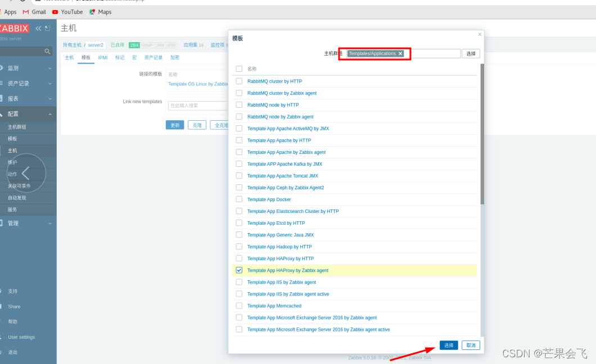Open the YouTube bookmark
596x364 pixels.
point(67,12)
